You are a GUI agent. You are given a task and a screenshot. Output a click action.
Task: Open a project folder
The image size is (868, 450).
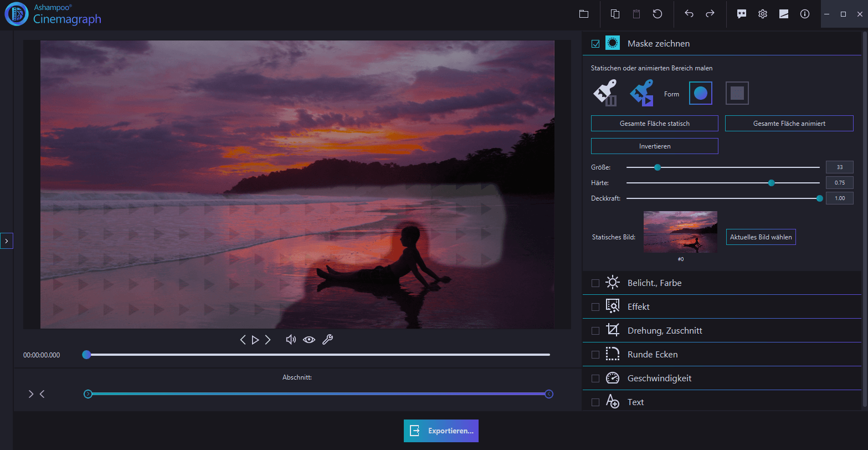pos(584,14)
